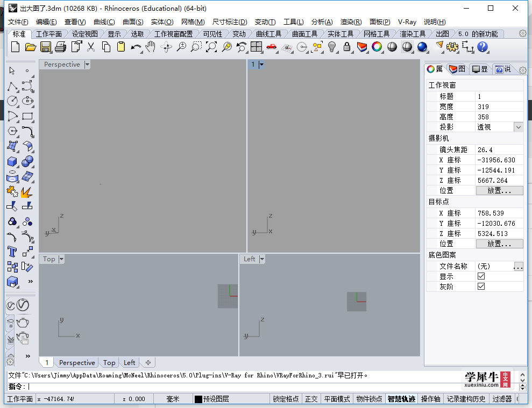The image size is (532, 408).
Task: Select the arrow pointer tool
Action: tap(12, 70)
